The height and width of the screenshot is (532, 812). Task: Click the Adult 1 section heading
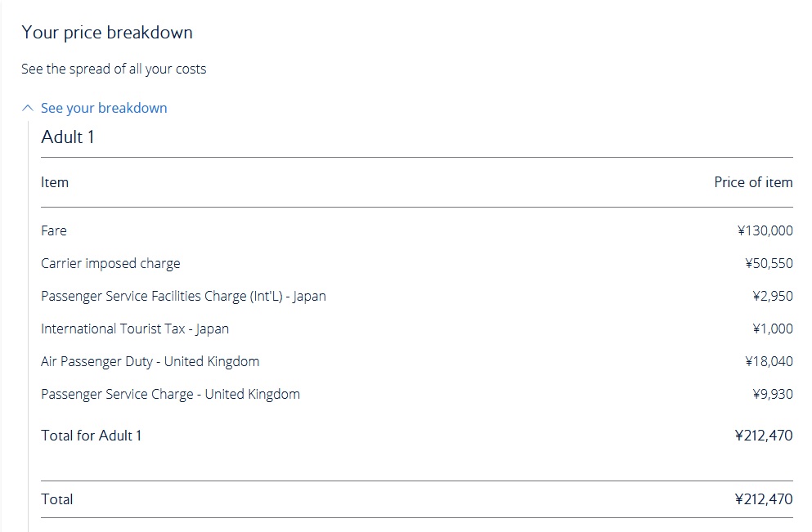pos(68,137)
